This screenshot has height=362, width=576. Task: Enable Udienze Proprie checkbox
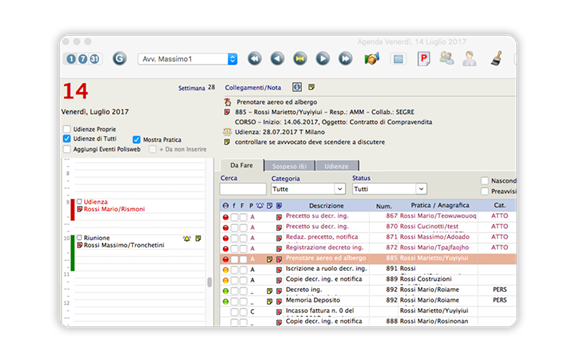coord(67,129)
